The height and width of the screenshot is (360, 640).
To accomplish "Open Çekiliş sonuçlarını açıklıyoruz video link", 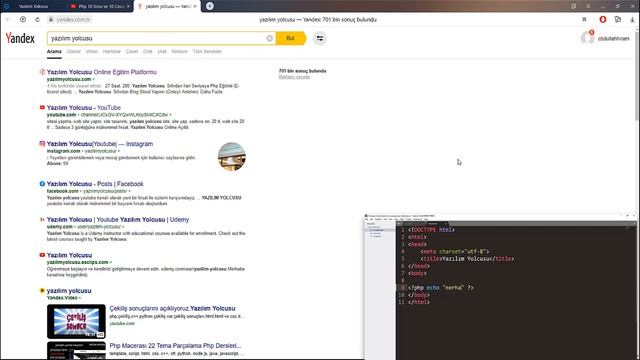I will 172,308.
